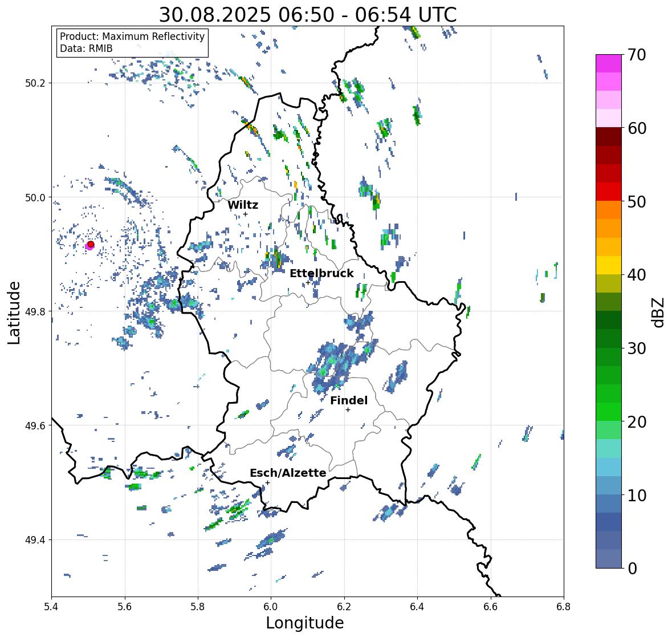Screen dimensions: 672x637
Task: Click the plus marker below Esch/Alzette
Action: tap(267, 482)
